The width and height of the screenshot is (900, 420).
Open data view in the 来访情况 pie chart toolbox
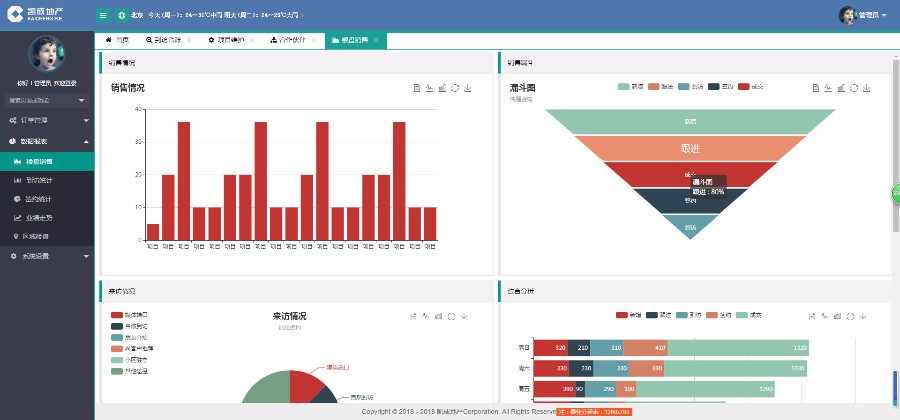[413, 316]
